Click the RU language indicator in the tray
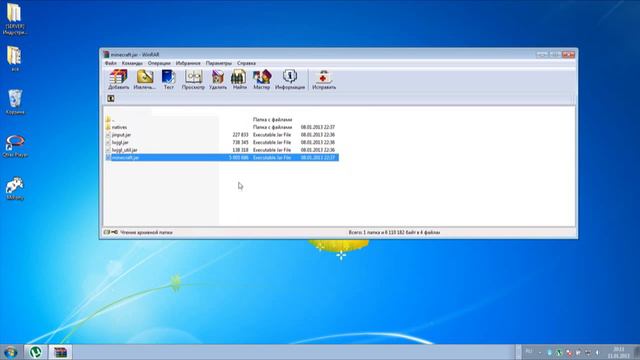The image size is (640, 360). point(529,352)
